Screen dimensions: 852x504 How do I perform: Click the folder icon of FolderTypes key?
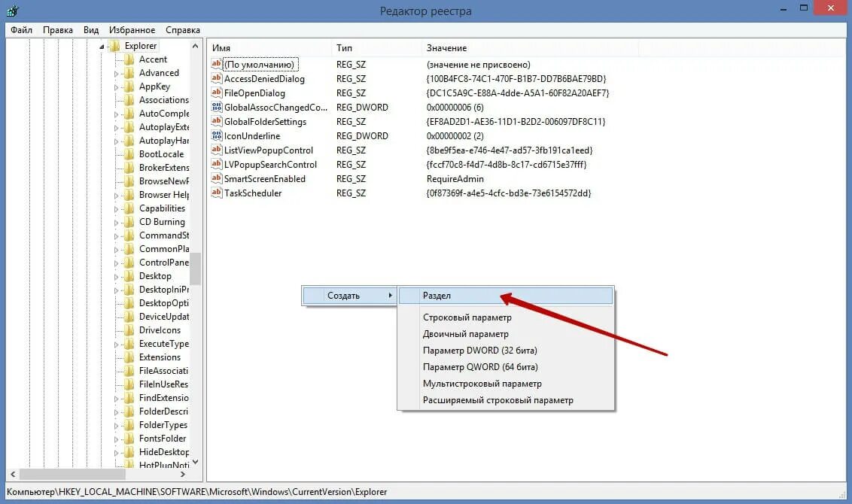tap(129, 425)
